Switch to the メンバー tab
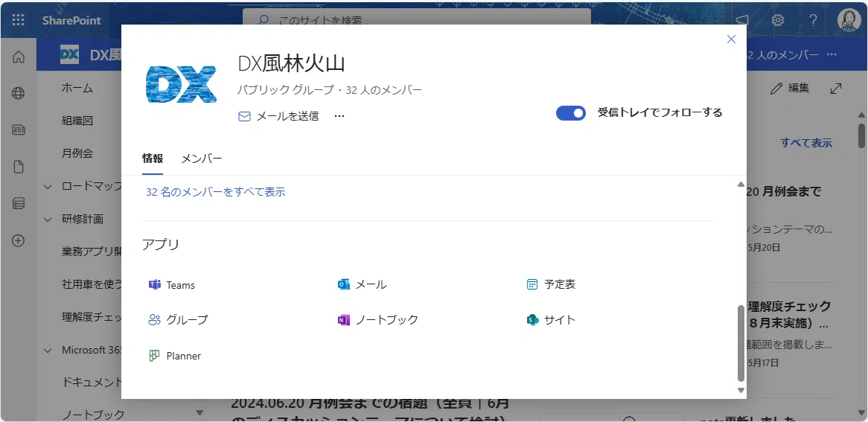868x422 pixels. point(202,159)
